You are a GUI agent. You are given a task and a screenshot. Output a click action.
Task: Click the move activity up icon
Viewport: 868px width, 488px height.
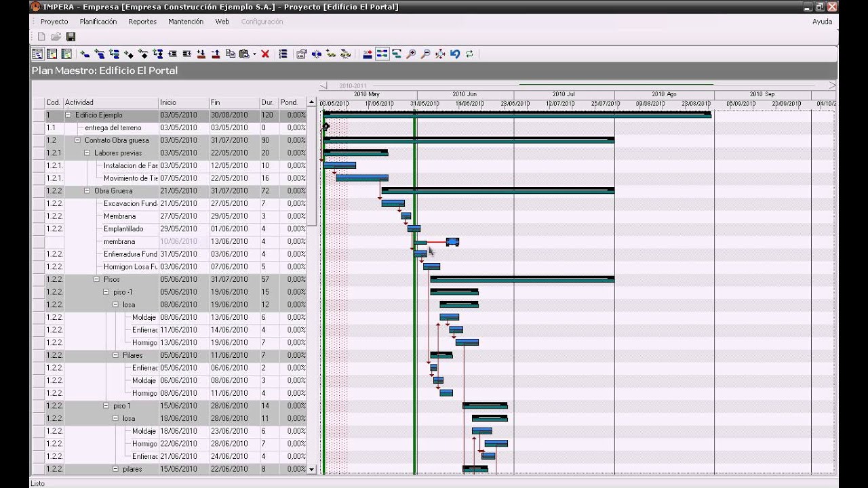pos(216,54)
